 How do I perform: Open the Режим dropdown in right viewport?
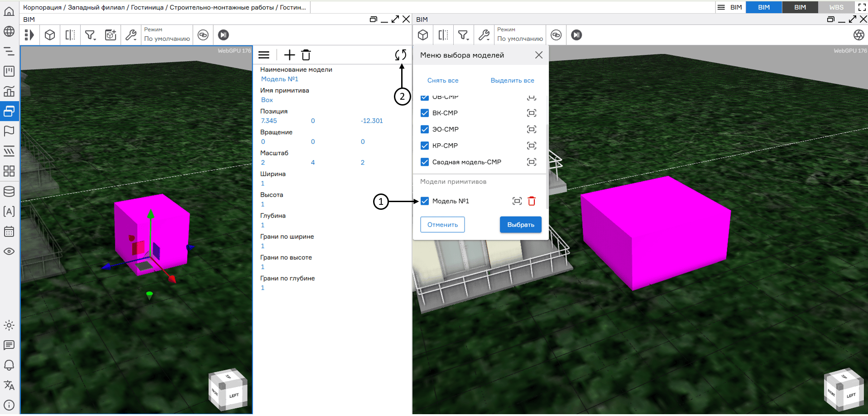(x=520, y=35)
